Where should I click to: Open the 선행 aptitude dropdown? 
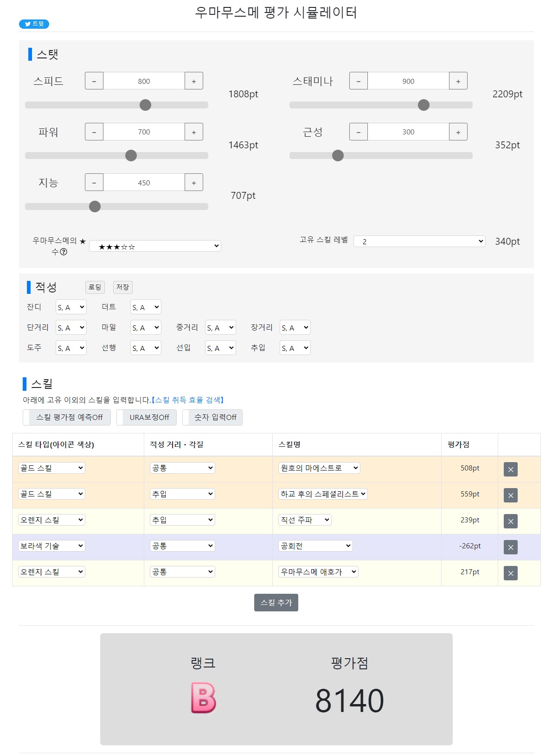[x=146, y=348]
